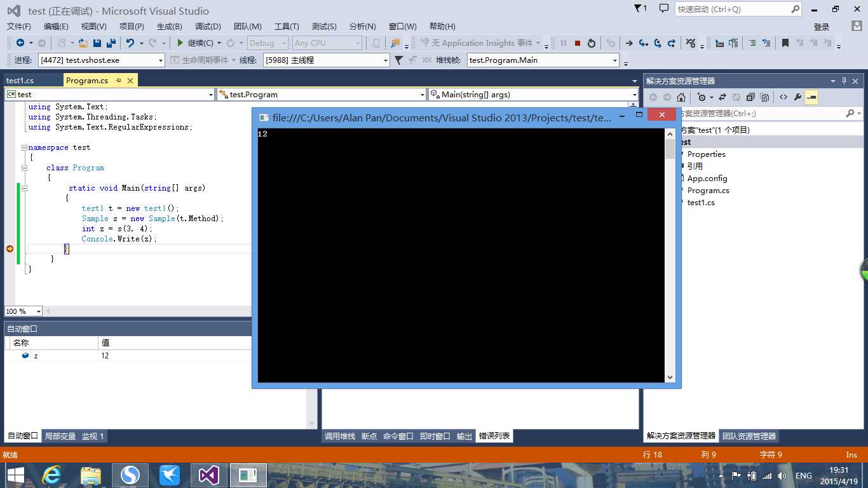Click the feedback speech bubble icon

[664, 8]
